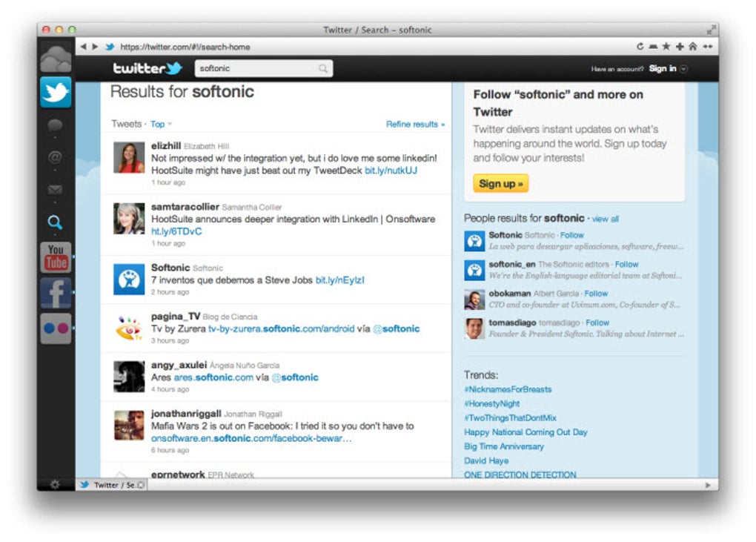Open the cloud icon in the sidebar
Image resolution: width=756 pixels, height=542 pixels.
tap(56, 58)
